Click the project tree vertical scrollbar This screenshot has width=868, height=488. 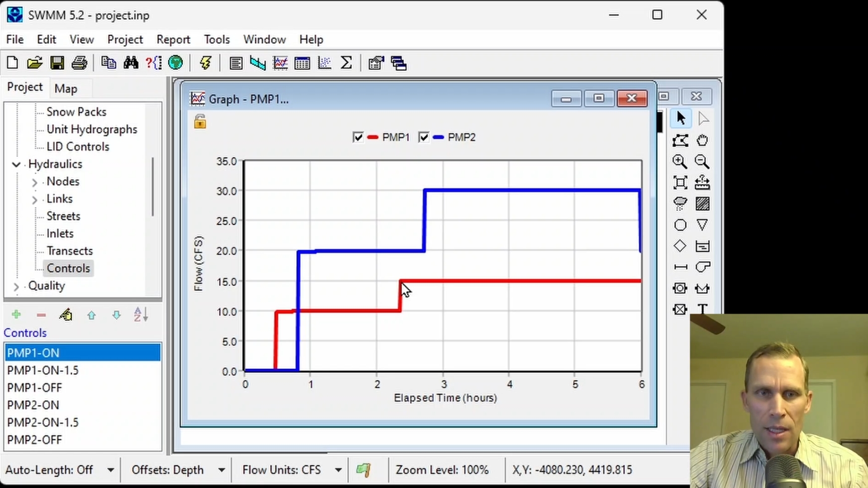point(152,187)
